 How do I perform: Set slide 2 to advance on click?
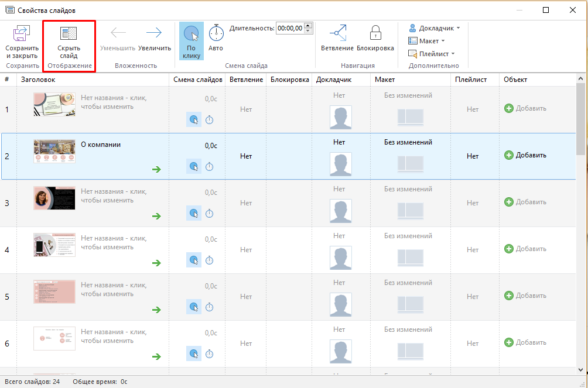click(194, 166)
